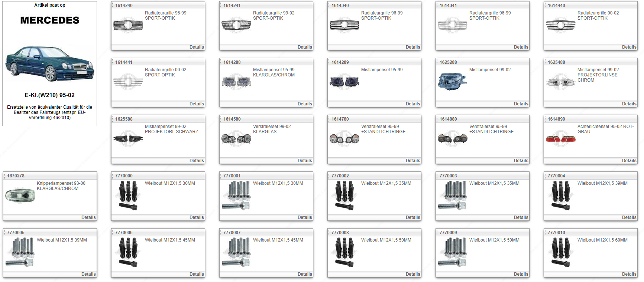The width and height of the screenshot is (644, 282).
Task: Click the text 'Wielbout M12X1,5 60MM'
Action: click(602, 240)
